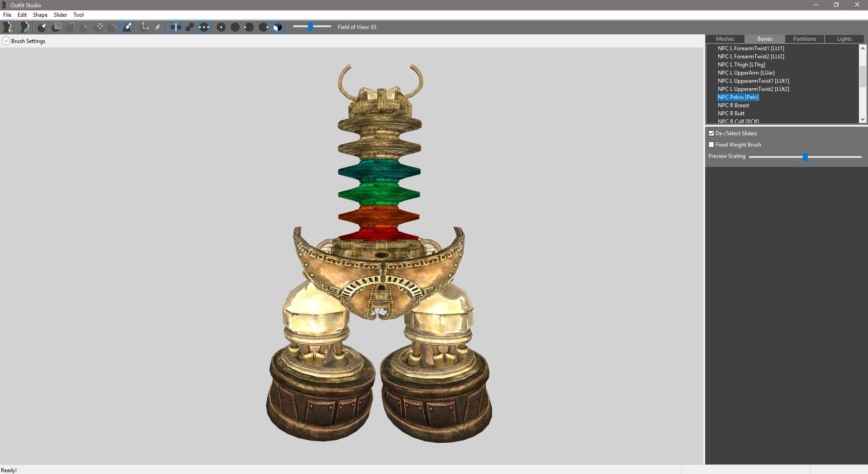Select bone NPC L UpperArm [LUar]
868x474 pixels.
[x=746, y=73]
